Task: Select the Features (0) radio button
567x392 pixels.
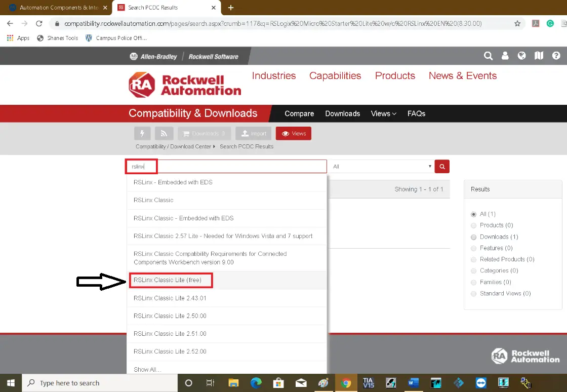Action: pyautogui.click(x=473, y=249)
